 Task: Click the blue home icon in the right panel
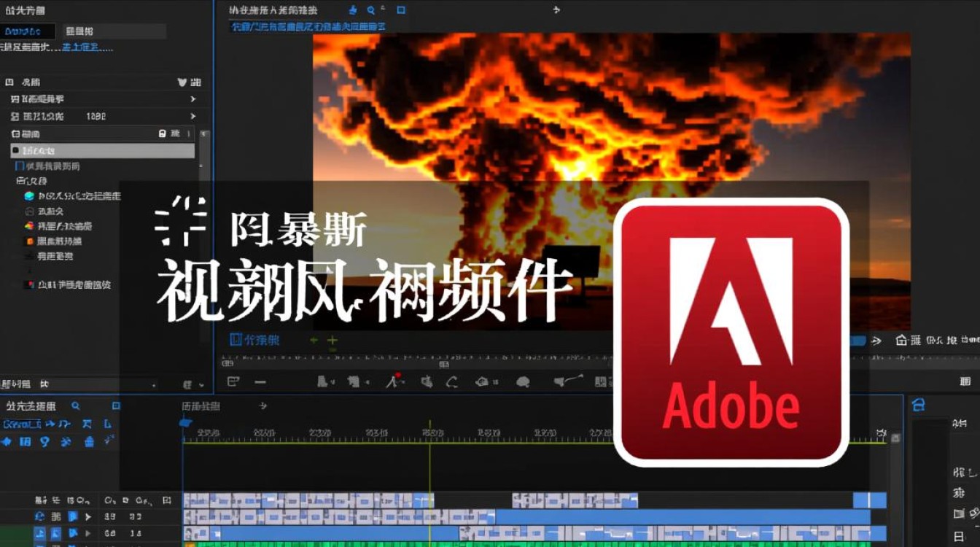click(919, 406)
